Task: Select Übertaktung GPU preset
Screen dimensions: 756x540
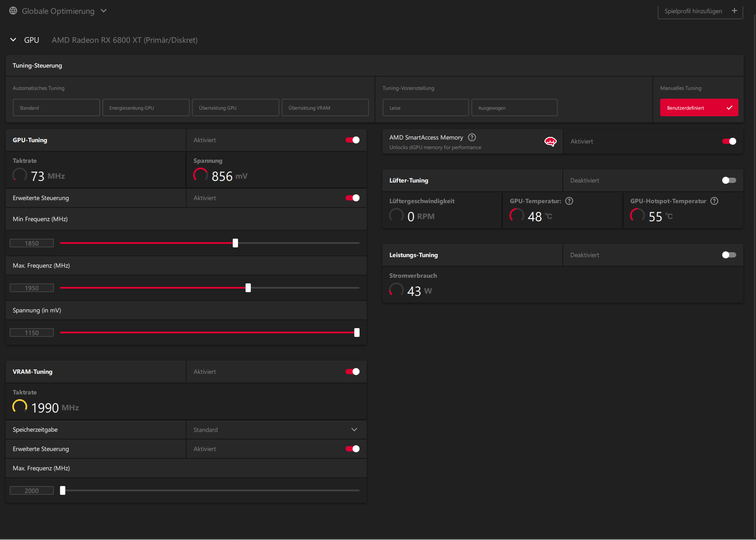Action: pyautogui.click(x=235, y=107)
